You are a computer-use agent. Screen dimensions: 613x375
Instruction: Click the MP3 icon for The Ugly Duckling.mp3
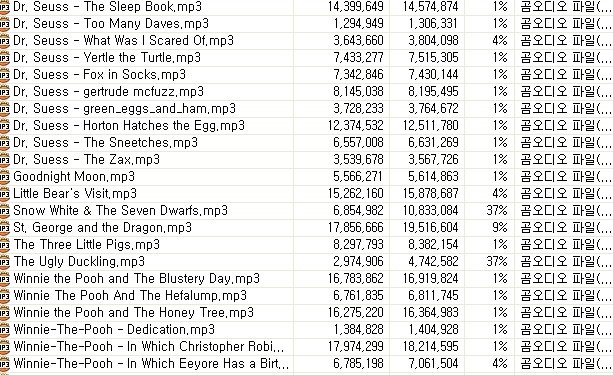(4, 262)
